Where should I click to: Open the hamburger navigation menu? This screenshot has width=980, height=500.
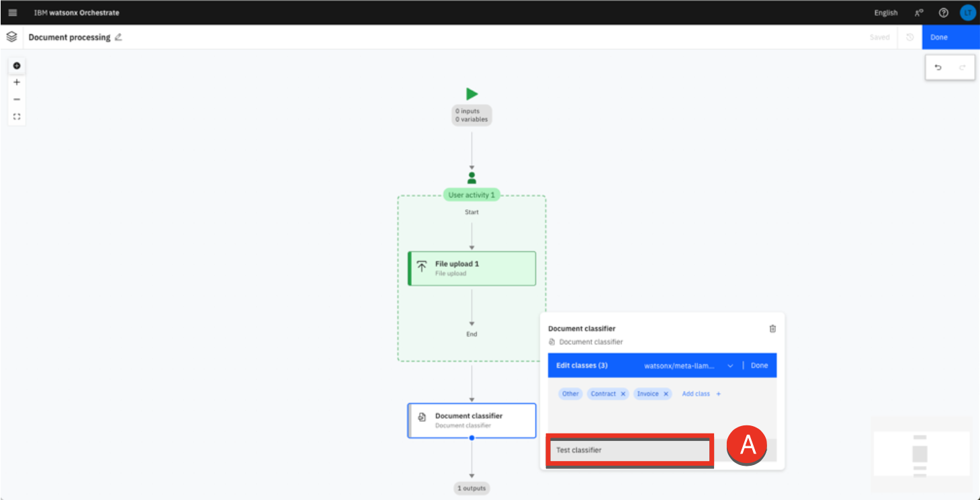[13, 13]
